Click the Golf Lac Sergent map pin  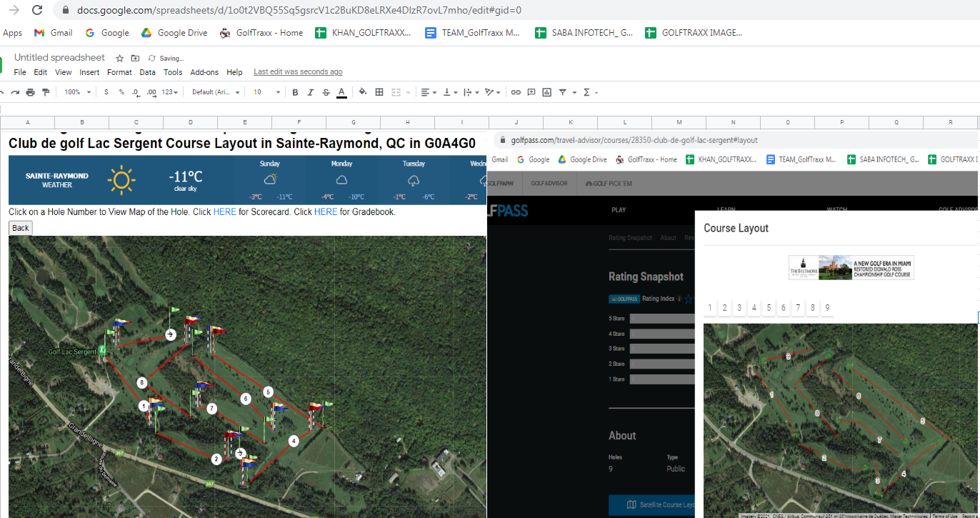click(102, 350)
